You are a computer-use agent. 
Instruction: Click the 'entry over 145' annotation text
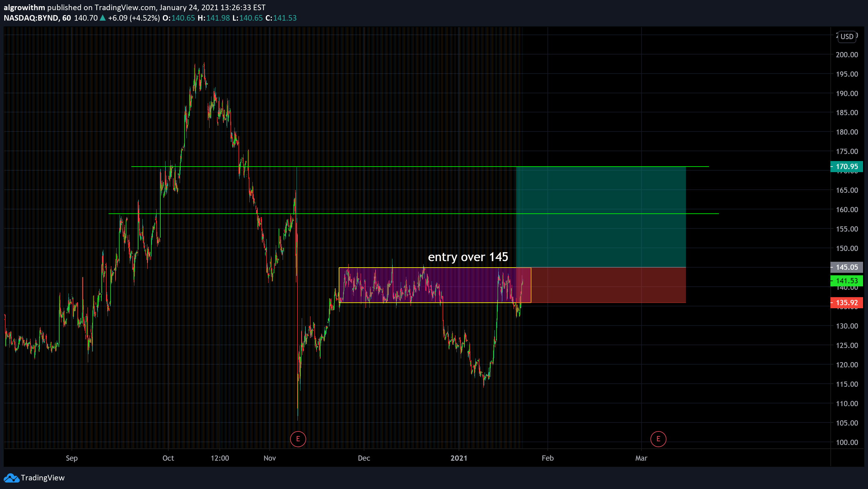click(468, 257)
